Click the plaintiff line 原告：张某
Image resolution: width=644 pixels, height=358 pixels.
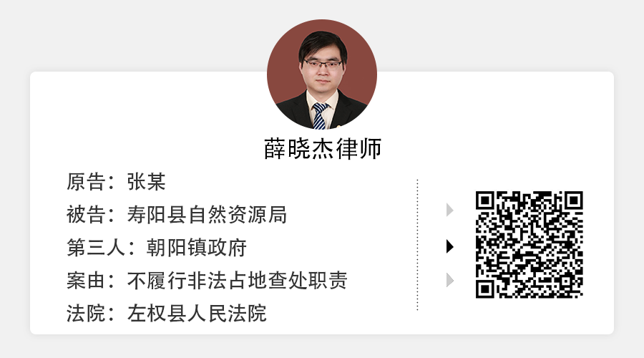116,182
